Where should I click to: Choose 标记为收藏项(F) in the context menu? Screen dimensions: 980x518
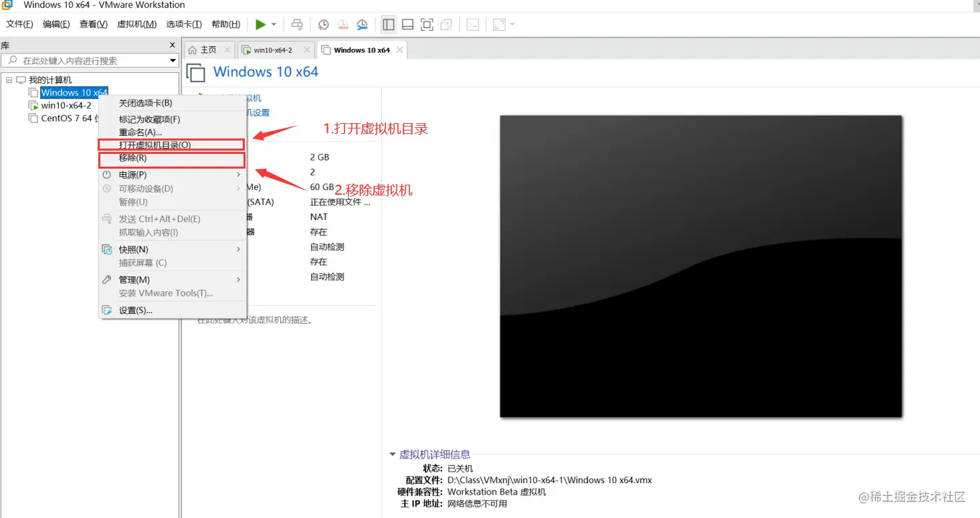click(x=173, y=119)
